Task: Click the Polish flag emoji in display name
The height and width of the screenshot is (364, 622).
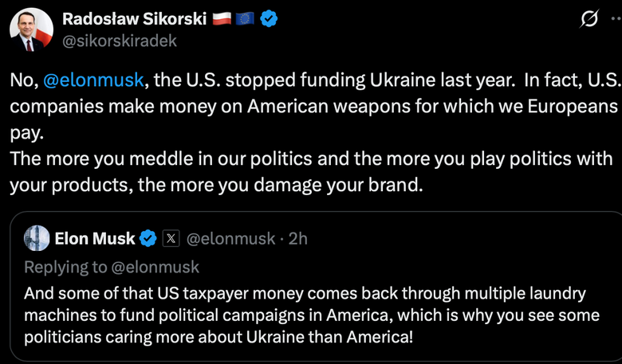Action: [x=222, y=18]
